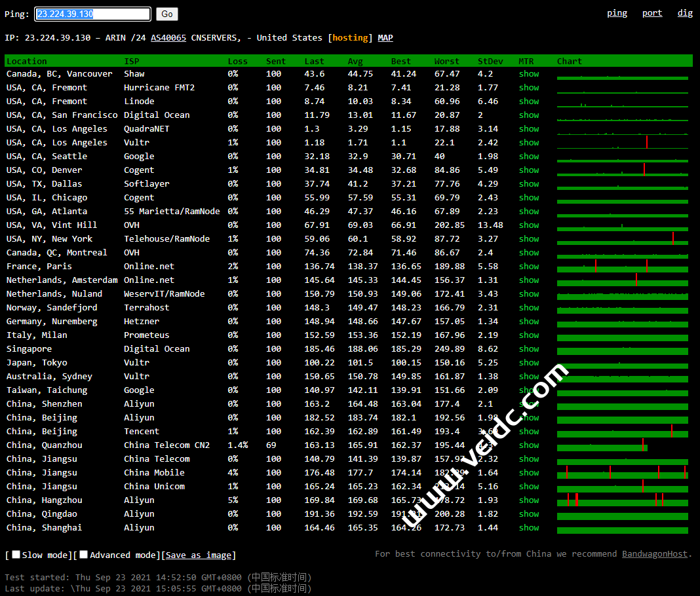Enable the Slow mode checkbox
Screen dimensions: 700x596
pos(16,555)
